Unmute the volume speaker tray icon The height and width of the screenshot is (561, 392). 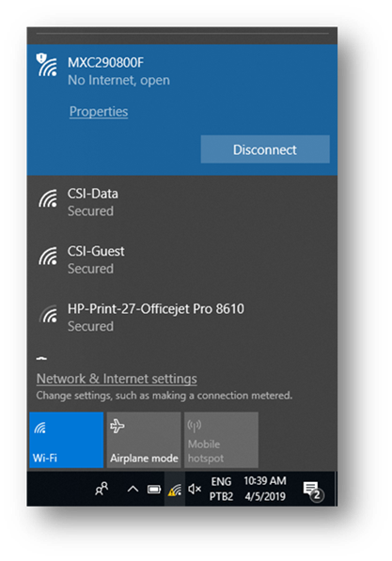pyautogui.click(x=195, y=489)
